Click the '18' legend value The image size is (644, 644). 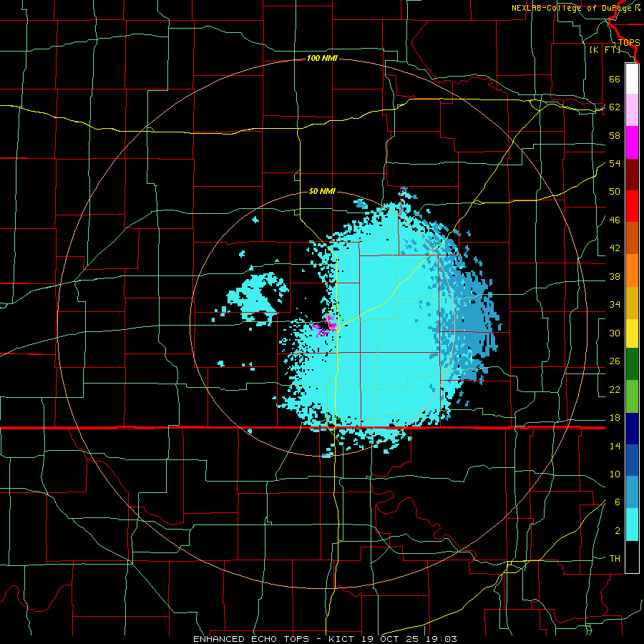(615, 418)
